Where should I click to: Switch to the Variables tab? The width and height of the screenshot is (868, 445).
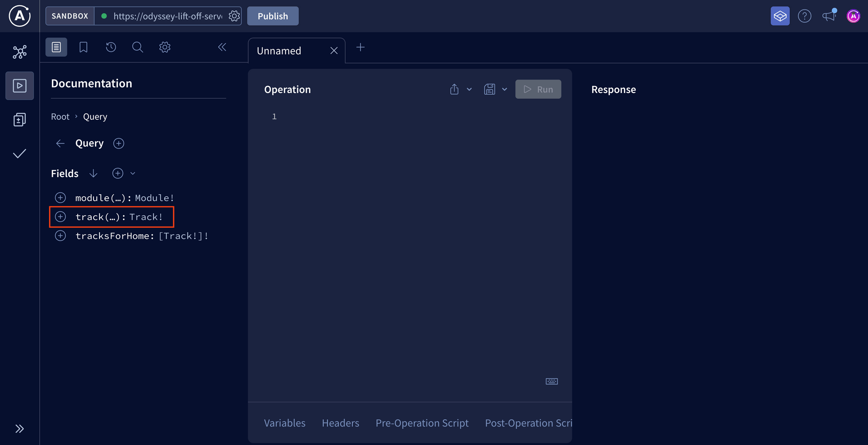coord(284,423)
